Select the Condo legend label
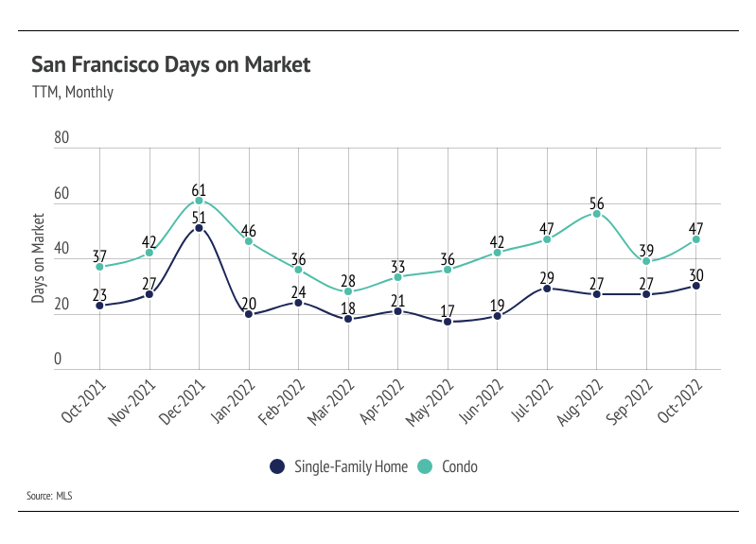Image resolution: width=756 pixels, height=544 pixels. (x=460, y=466)
